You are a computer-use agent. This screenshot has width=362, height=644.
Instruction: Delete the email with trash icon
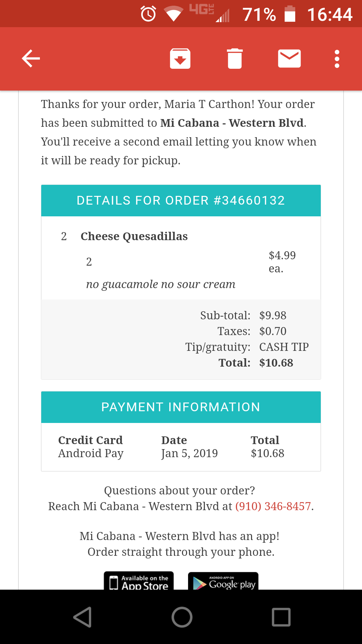click(x=235, y=59)
